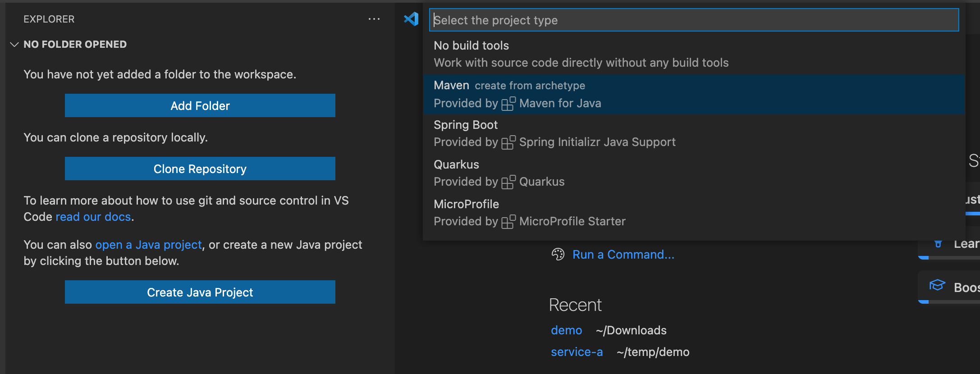Open the read our docs link
Image resolution: width=980 pixels, height=374 pixels.
pos(93,217)
